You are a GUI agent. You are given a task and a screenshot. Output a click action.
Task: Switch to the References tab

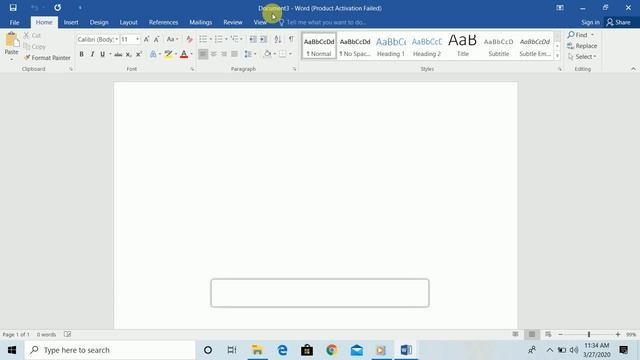163,22
